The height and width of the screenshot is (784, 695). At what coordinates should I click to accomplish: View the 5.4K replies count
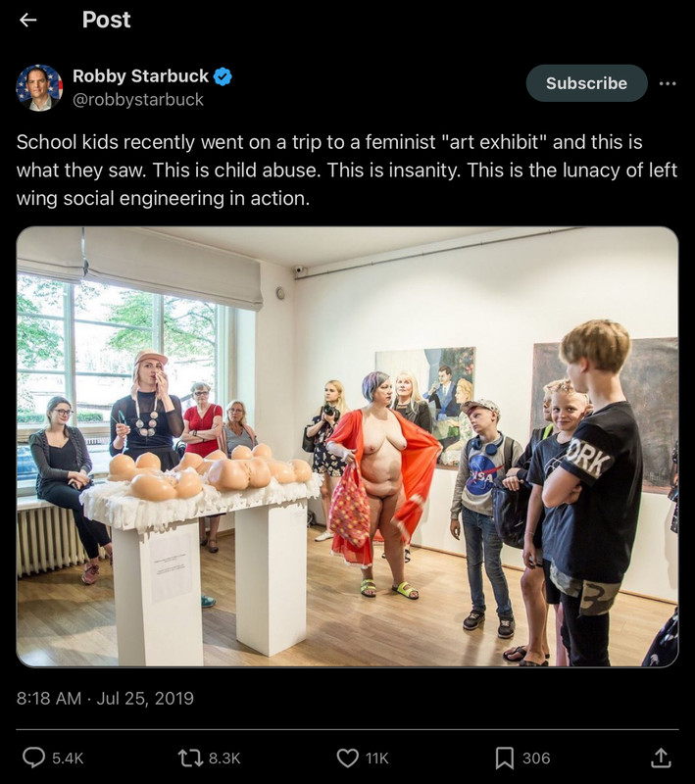point(68,758)
